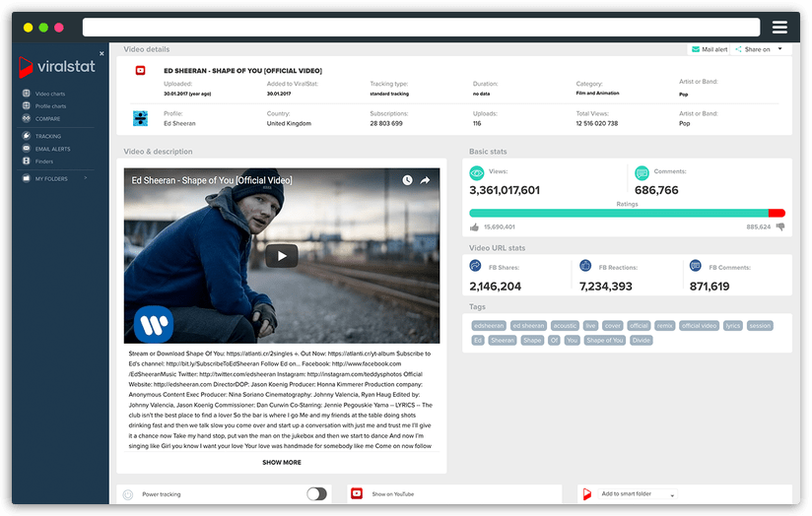Click the video title overlay link

tap(212, 180)
